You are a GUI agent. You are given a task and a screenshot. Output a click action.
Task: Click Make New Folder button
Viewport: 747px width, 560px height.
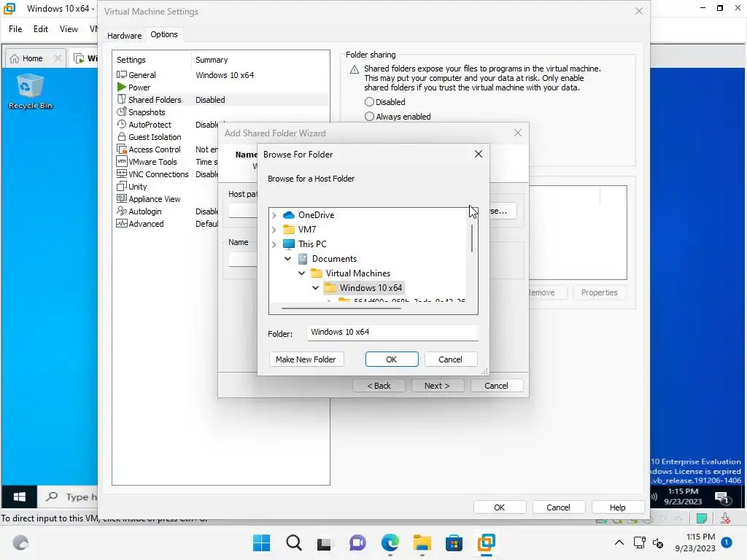coord(306,359)
